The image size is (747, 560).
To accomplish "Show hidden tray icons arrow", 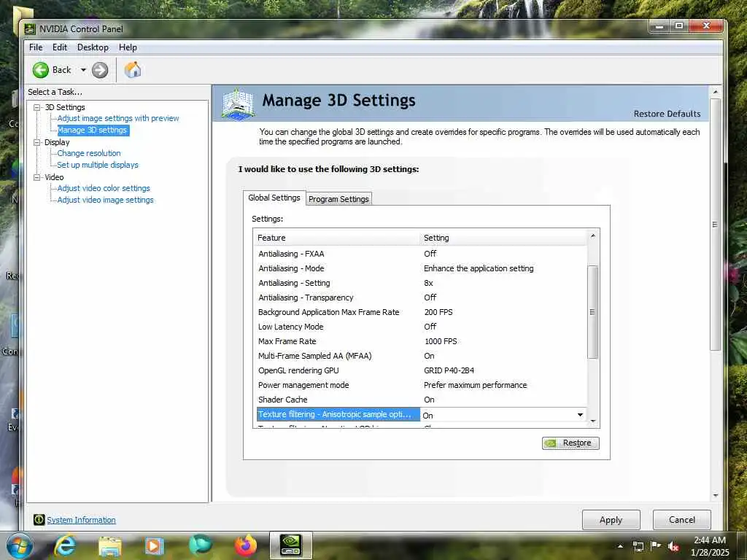I will pyautogui.click(x=620, y=546).
